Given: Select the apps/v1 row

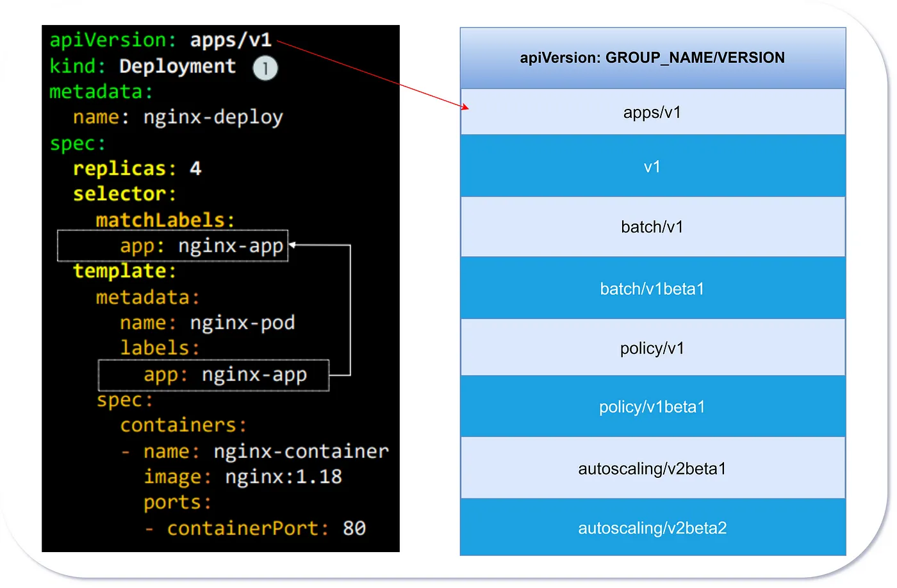Looking at the screenshot, I should 652,112.
